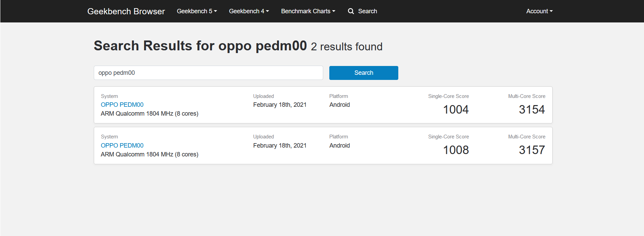Image resolution: width=644 pixels, height=236 pixels.
Task: Select the multi-core score 3157
Action: click(532, 150)
